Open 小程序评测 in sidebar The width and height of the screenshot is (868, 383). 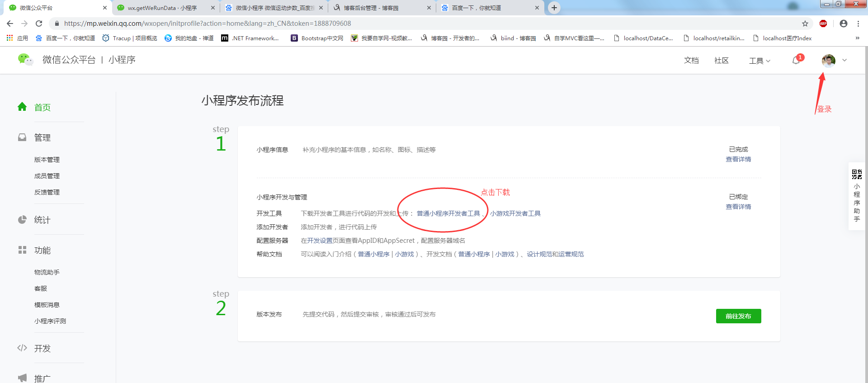(x=50, y=321)
